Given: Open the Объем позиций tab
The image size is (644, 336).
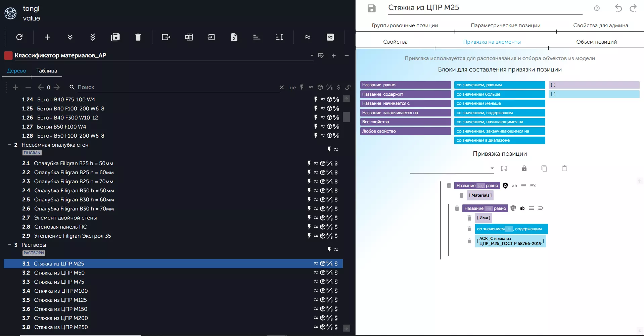Looking at the screenshot, I should (x=596, y=42).
